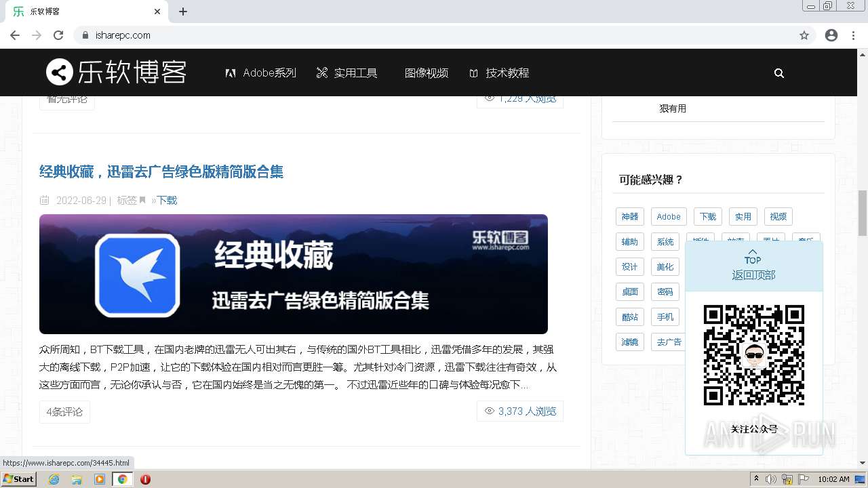The image size is (868, 488).
Task: Select the 辅助 tag
Action: 630,241
